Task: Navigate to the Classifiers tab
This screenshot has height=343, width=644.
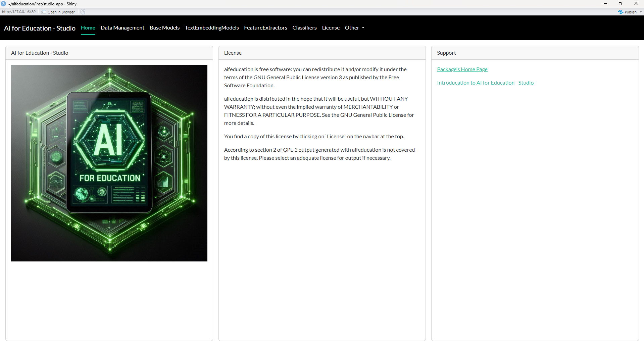Action: (304, 28)
